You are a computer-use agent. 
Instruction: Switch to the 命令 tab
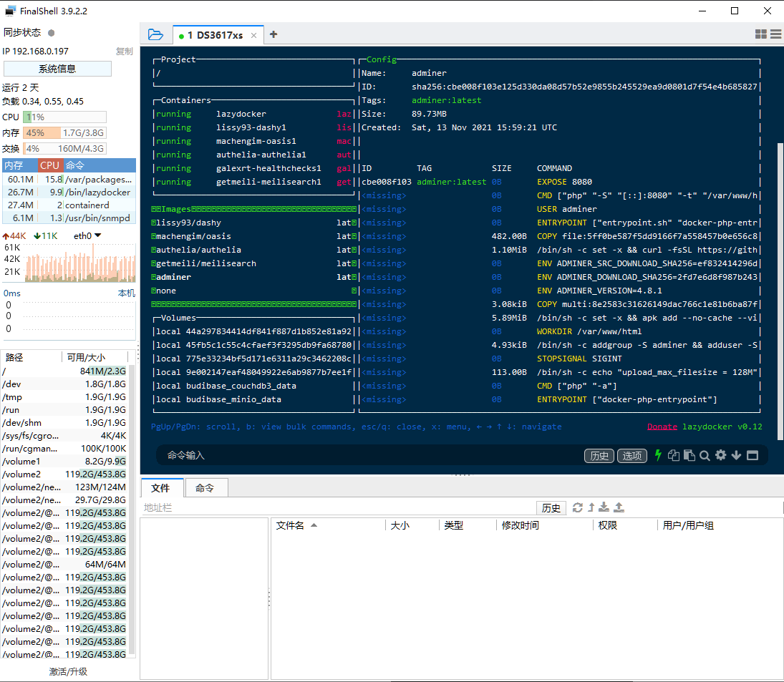coord(205,487)
